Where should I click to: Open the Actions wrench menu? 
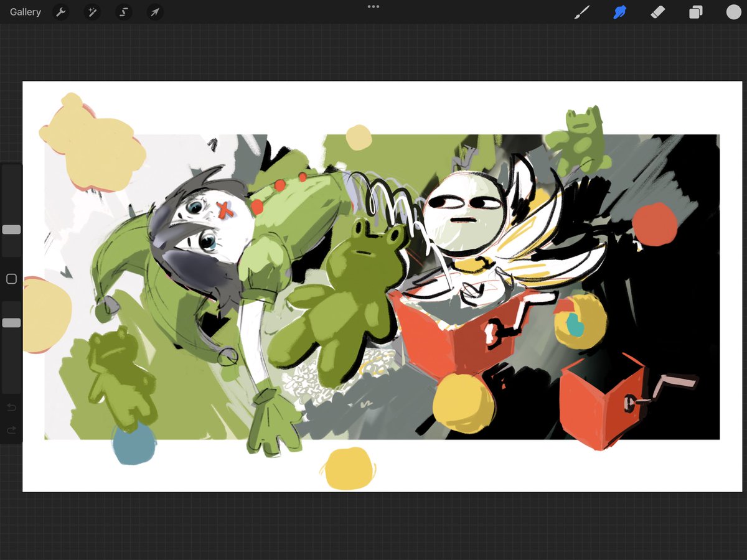pos(60,12)
